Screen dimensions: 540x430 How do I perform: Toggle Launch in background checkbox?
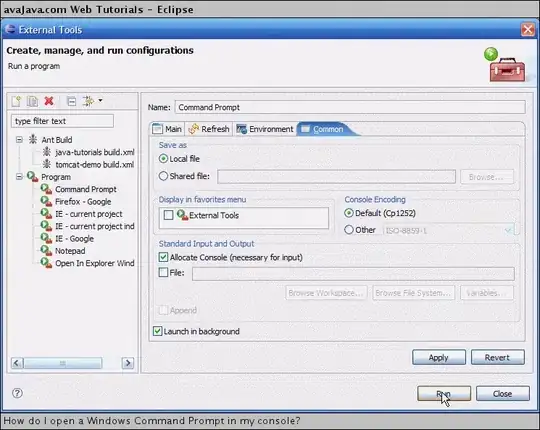157,331
